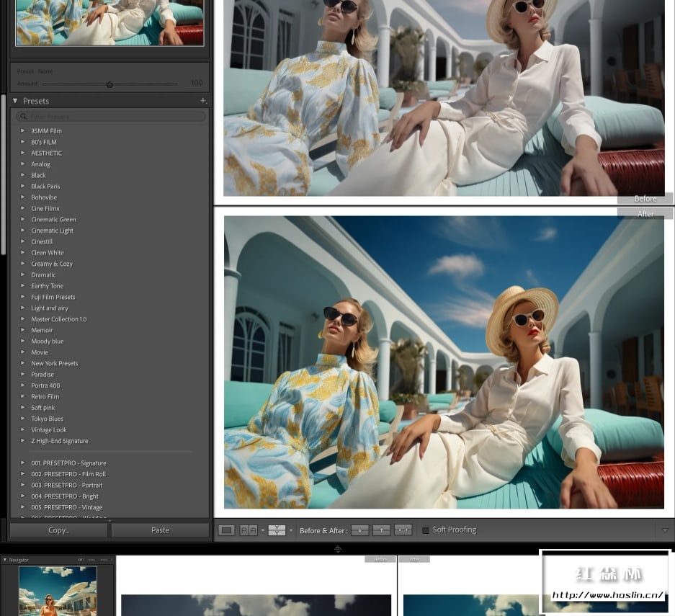Select the Tokyo Blues preset group
Screen dimensions: 675x616
click(x=47, y=419)
